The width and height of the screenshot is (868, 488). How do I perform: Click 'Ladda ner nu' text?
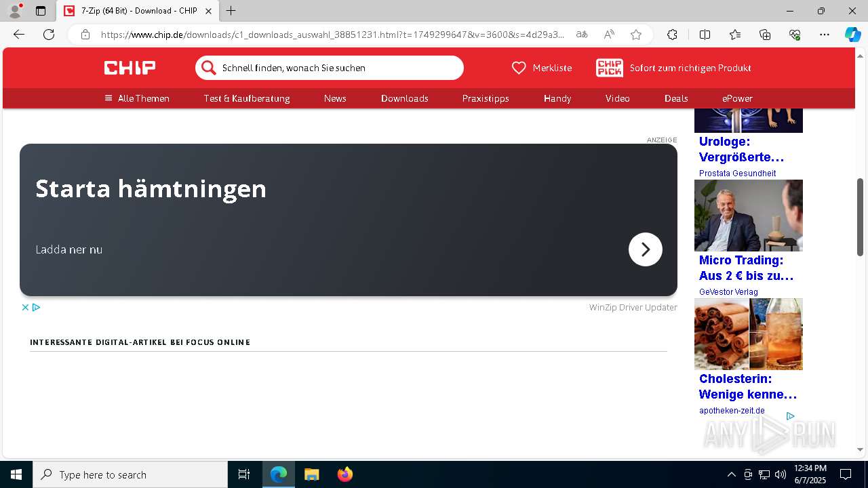coord(68,249)
